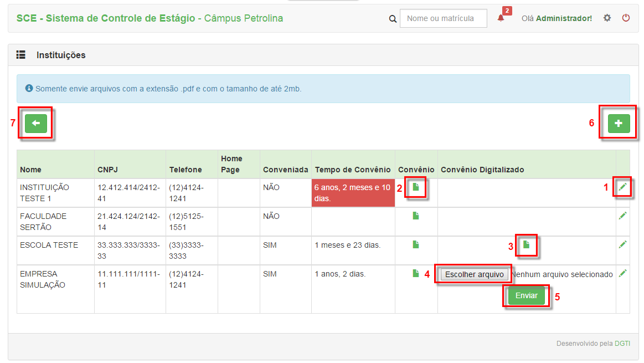Click the green Enviar button

526,295
